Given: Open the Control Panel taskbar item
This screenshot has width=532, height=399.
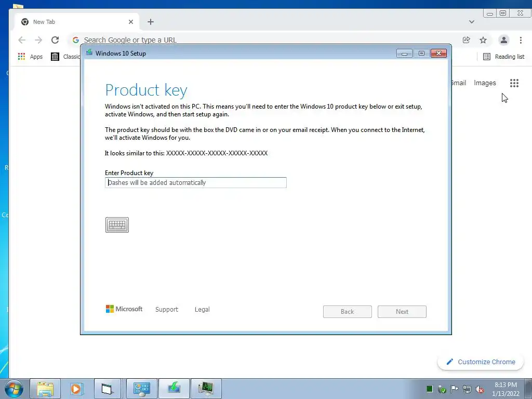Looking at the screenshot, I should tap(141, 389).
